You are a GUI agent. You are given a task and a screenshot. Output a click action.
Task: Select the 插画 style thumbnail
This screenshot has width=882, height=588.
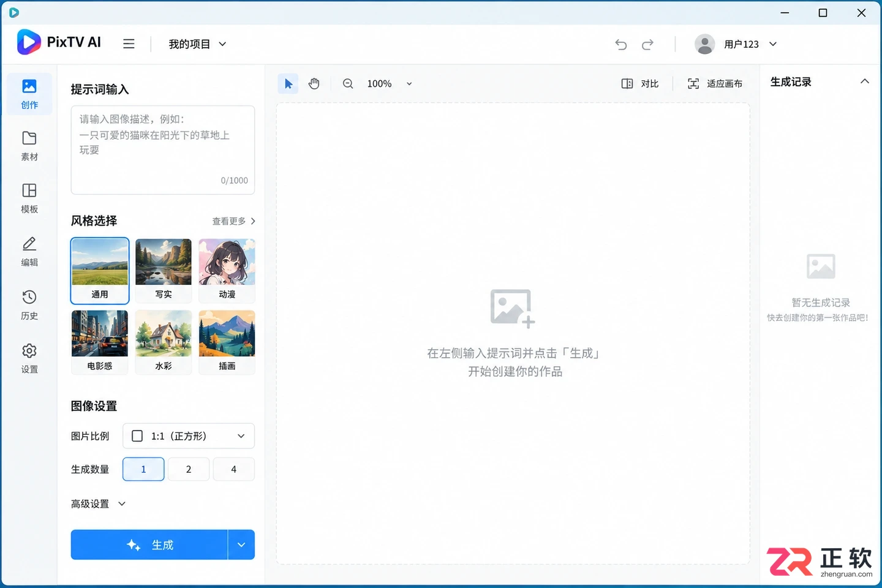tap(227, 342)
